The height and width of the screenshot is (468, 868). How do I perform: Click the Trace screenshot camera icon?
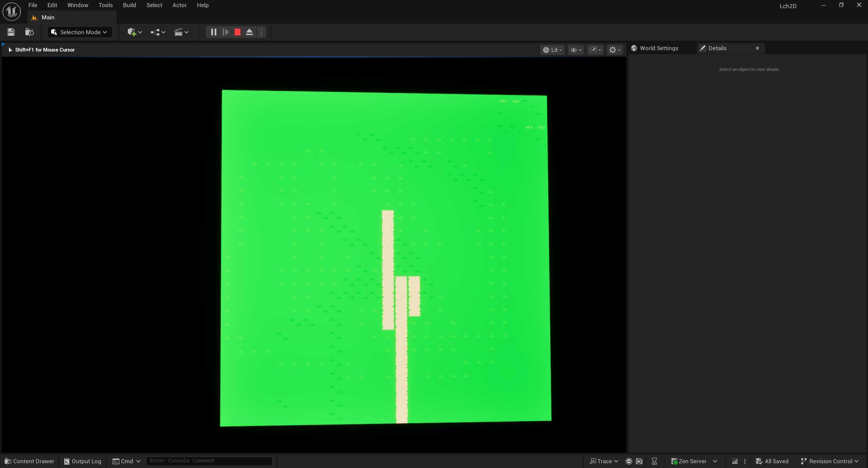[639, 461]
